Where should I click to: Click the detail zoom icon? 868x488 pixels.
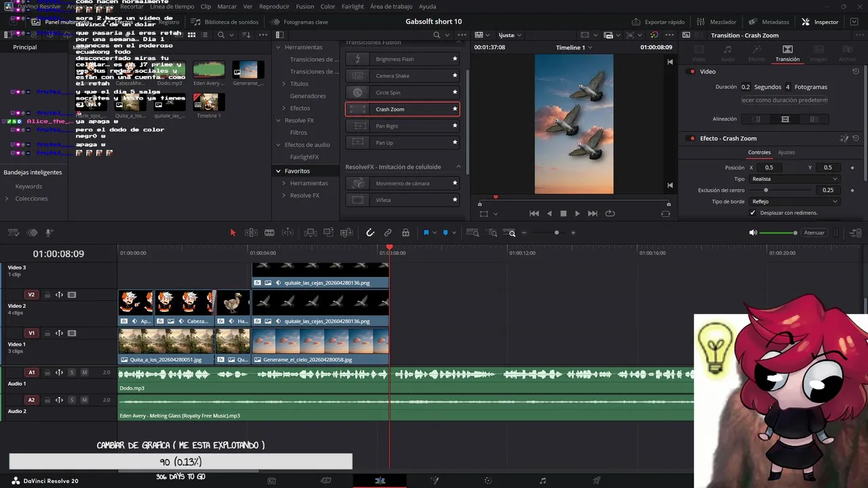(492, 232)
